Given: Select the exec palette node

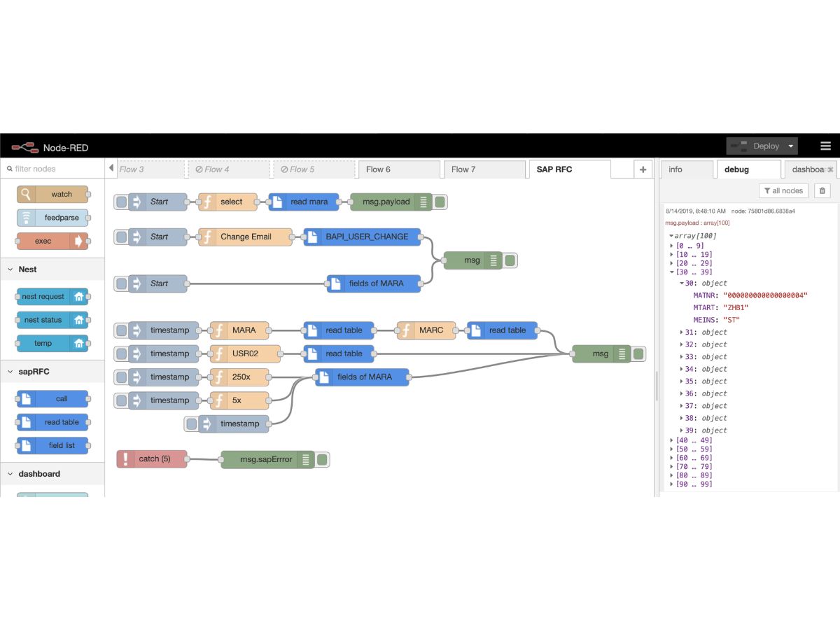Looking at the screenshot, I should pyautogui.click(x=53, y=241).
